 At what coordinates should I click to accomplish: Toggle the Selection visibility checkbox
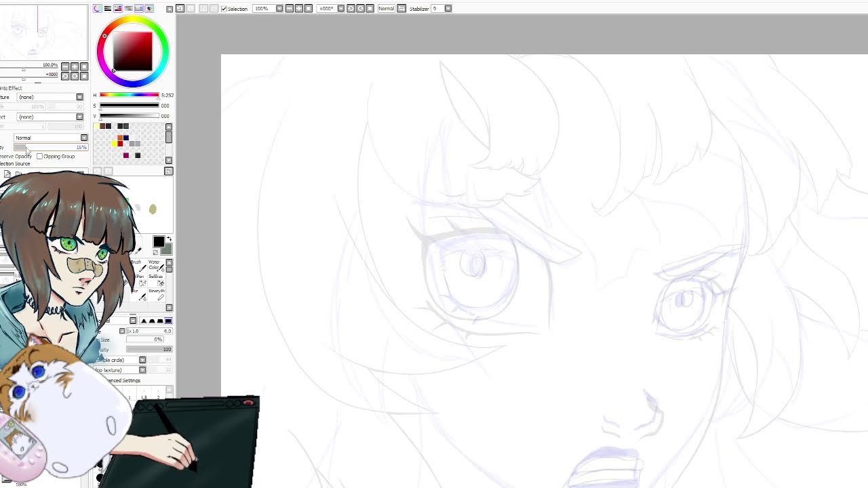point(224,8)
